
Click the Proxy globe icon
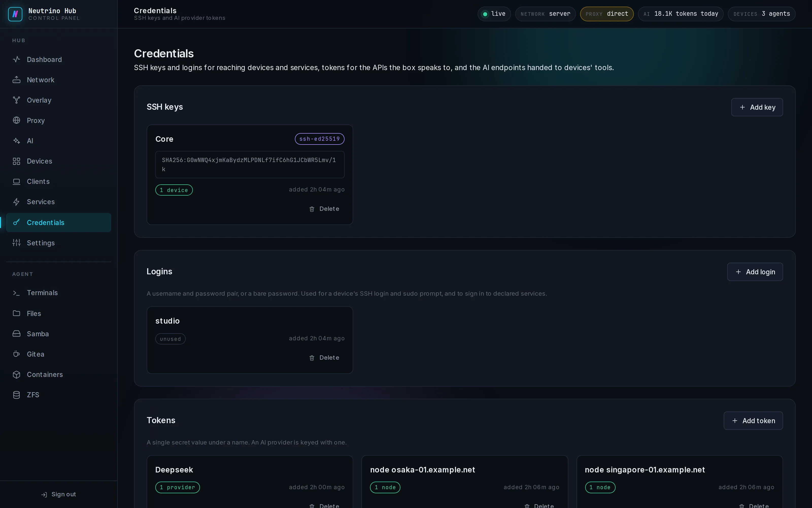[x=16, y=120]
